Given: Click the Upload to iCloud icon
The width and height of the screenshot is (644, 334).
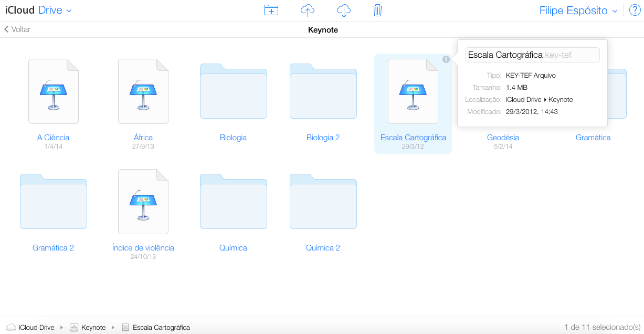Looking at the screenshot, I should click(308, 10).
